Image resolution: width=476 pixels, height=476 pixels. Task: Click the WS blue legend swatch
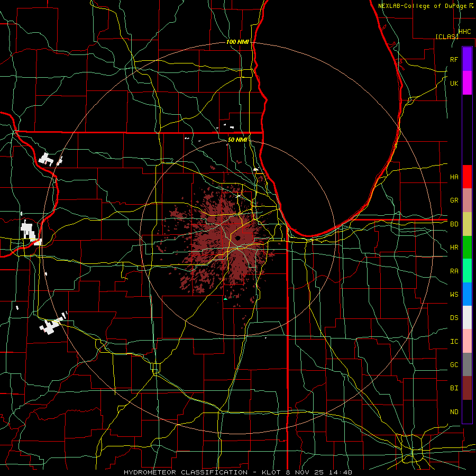tap(467, 294)
